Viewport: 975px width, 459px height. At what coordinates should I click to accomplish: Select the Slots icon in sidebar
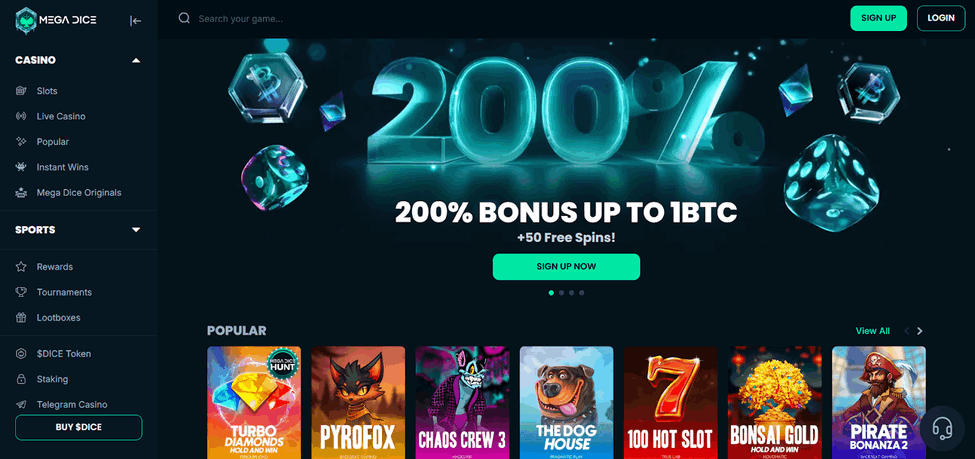pos(21,91)
